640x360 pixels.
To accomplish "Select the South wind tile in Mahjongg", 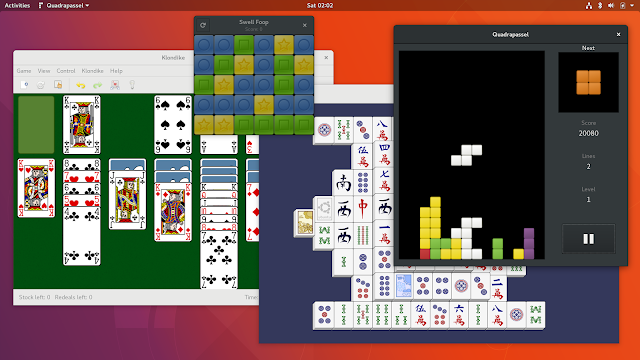I will pos(343,182).
